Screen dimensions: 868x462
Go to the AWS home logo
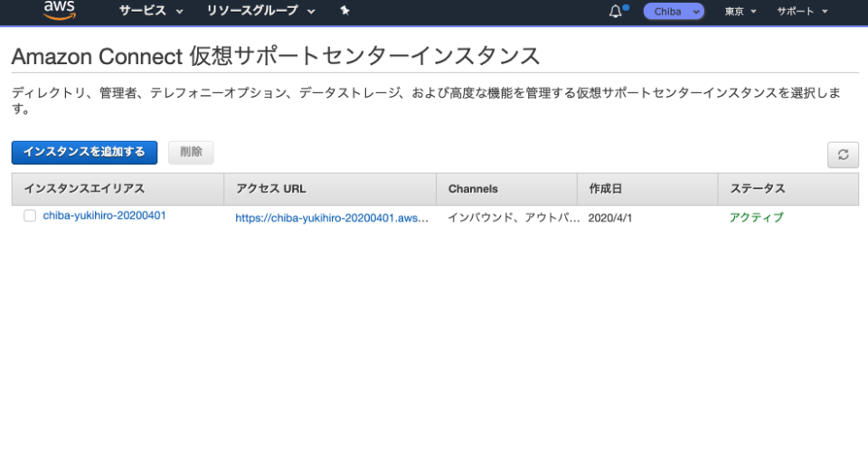pos(60,10)
